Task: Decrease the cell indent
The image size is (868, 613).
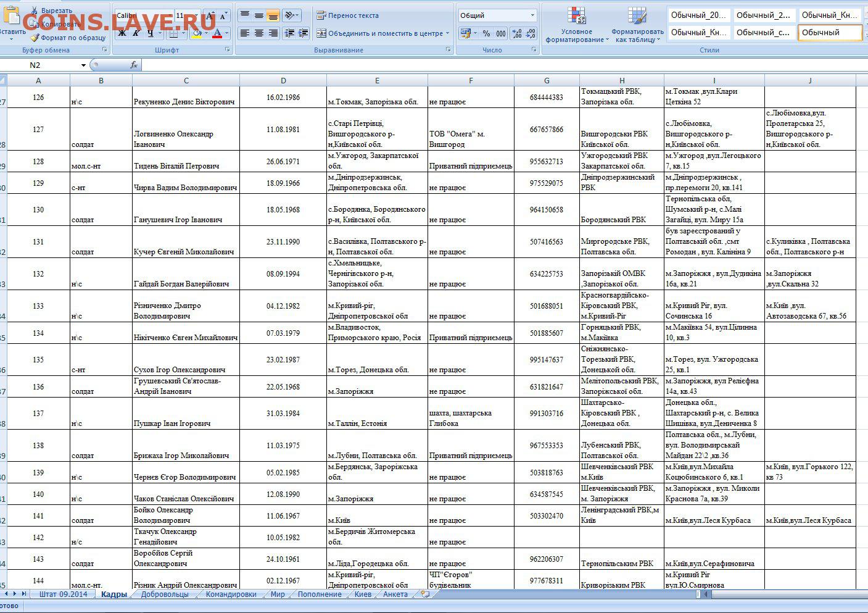Action: coord(289,33)
